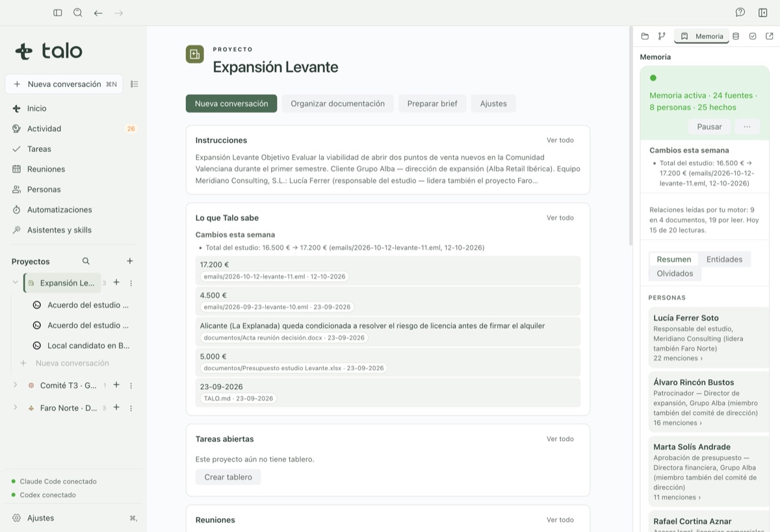The height and width of the screenshot is (532, 780).
Task: Click the open-external icon in right panel
Action: click(x=770, y=36)
